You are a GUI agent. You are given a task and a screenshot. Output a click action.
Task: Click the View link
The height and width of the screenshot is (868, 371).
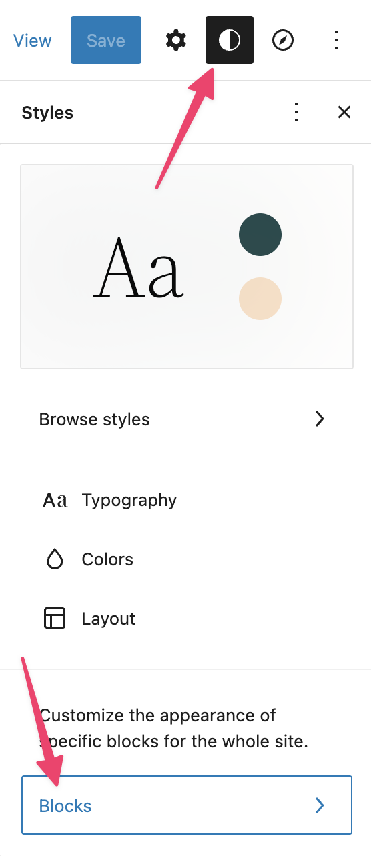click(x=32, y=41)
